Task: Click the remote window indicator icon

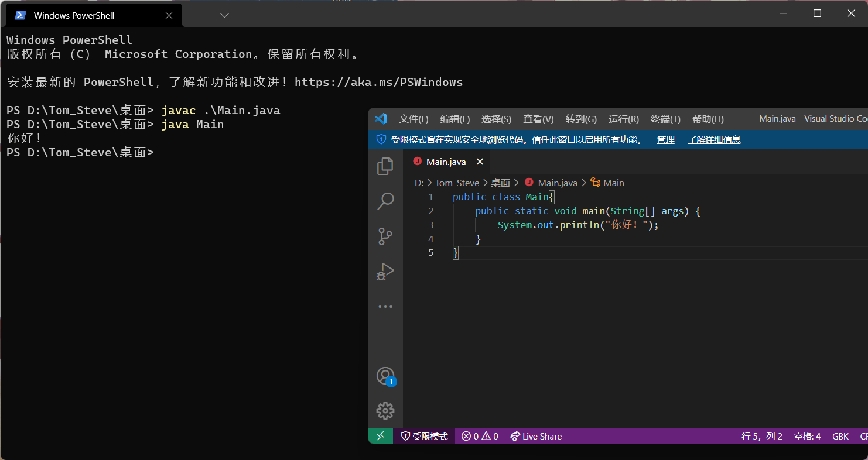Action: pyautogui.click(x=380, y=436)
